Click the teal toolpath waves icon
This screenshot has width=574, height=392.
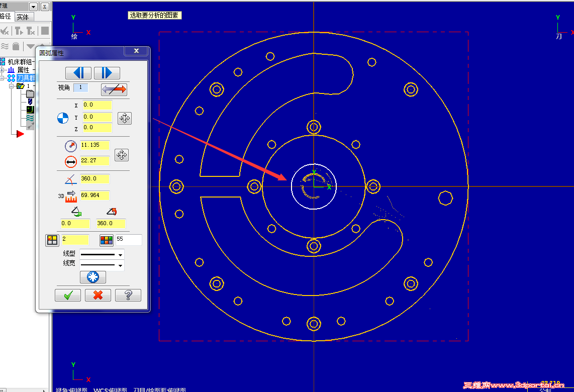30,118
